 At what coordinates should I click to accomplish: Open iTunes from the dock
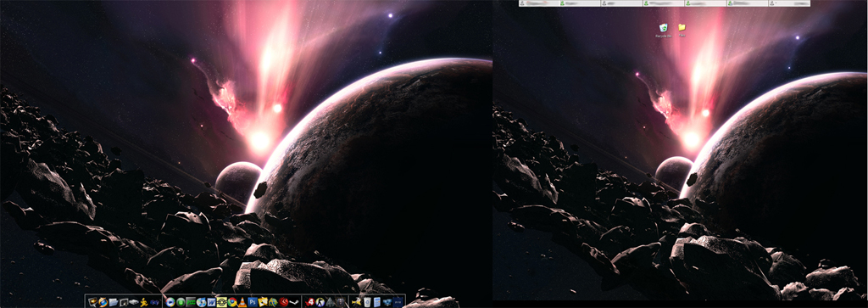202,302
